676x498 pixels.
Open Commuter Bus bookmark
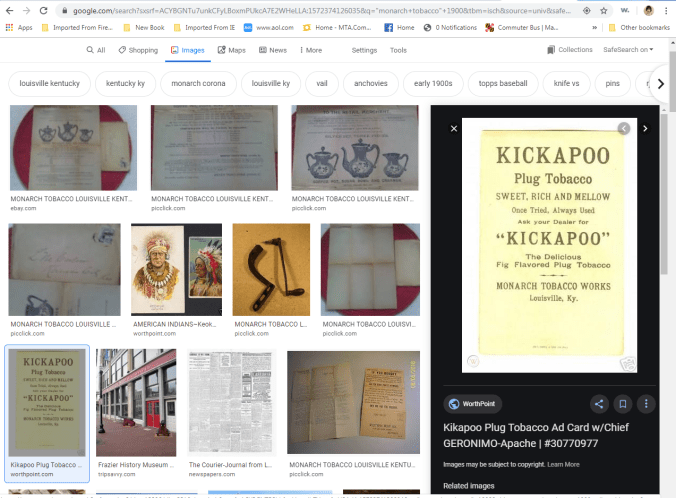tap(522, 28)
